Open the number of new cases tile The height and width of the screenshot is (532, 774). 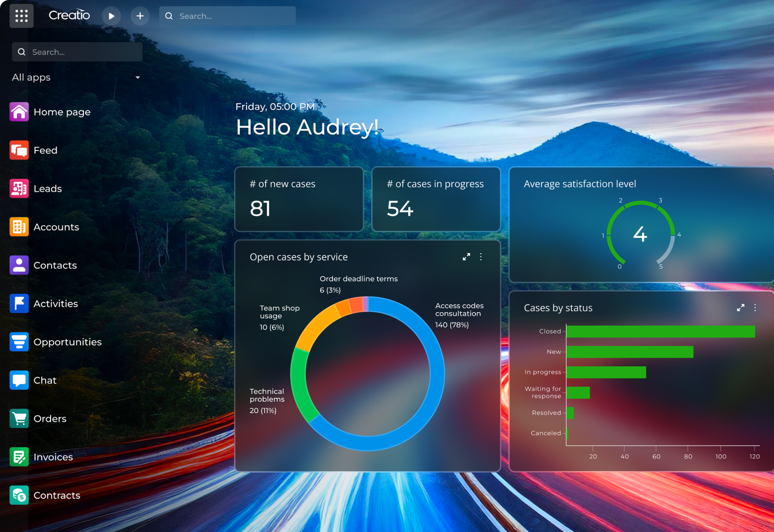[299, 199]
